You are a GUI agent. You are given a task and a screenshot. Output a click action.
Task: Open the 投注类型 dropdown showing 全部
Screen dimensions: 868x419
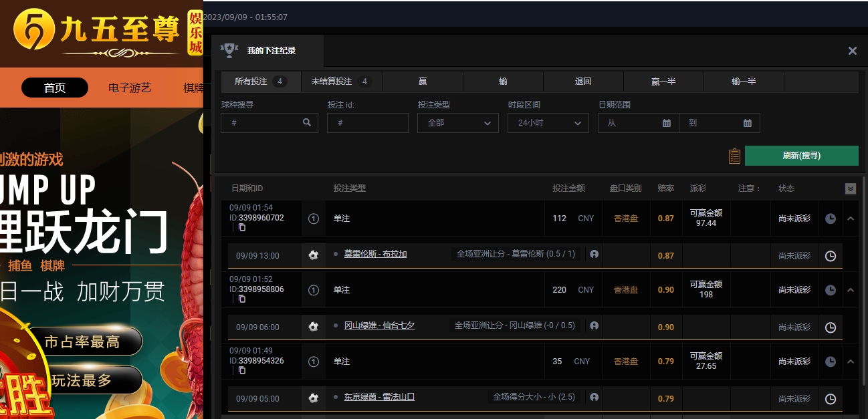(x=457, y=123)
